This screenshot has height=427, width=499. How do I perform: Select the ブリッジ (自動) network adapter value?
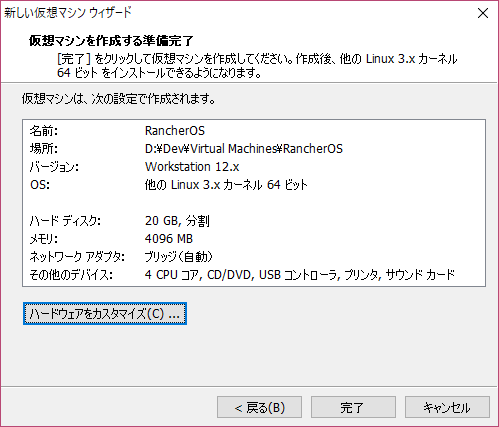[x=178, y=257]
